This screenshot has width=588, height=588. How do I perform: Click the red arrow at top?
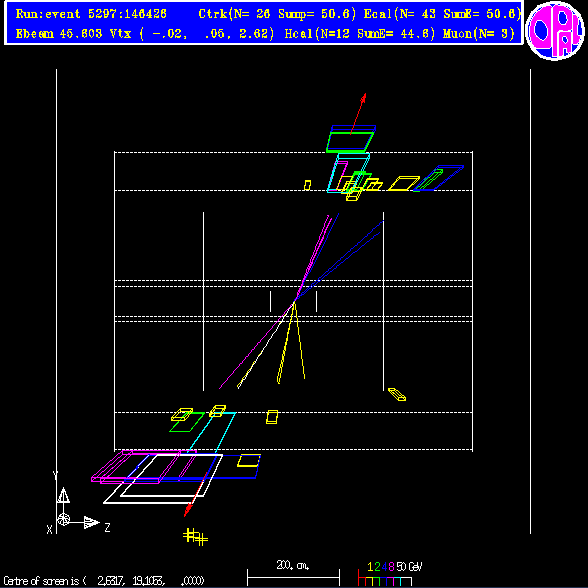(x=358, y=114)
